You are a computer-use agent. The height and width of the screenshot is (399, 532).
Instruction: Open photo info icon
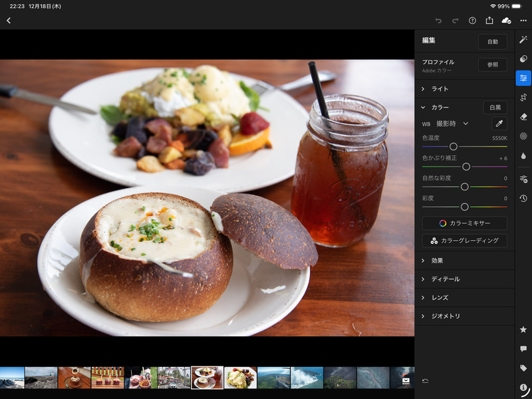(x=523, y=388)
